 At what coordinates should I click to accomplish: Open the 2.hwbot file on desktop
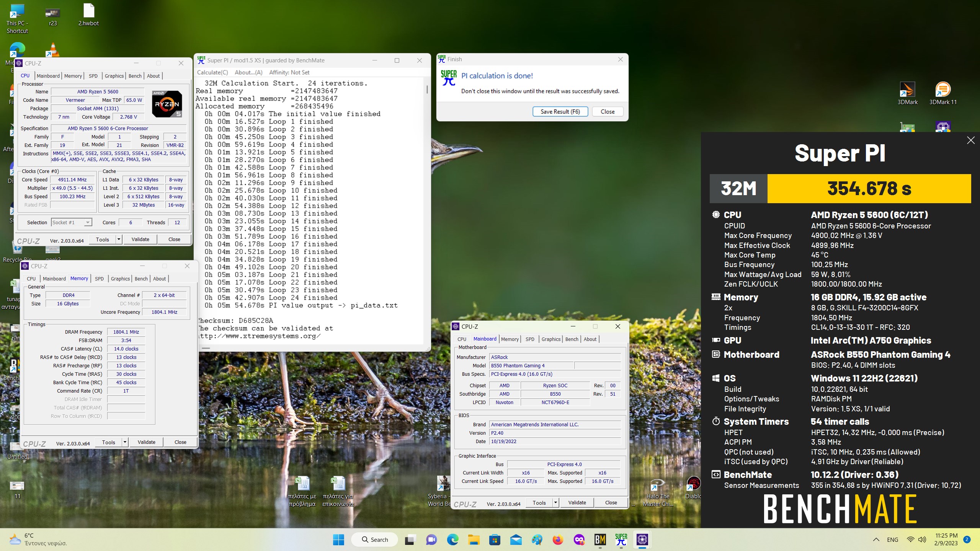coord(88,15)
